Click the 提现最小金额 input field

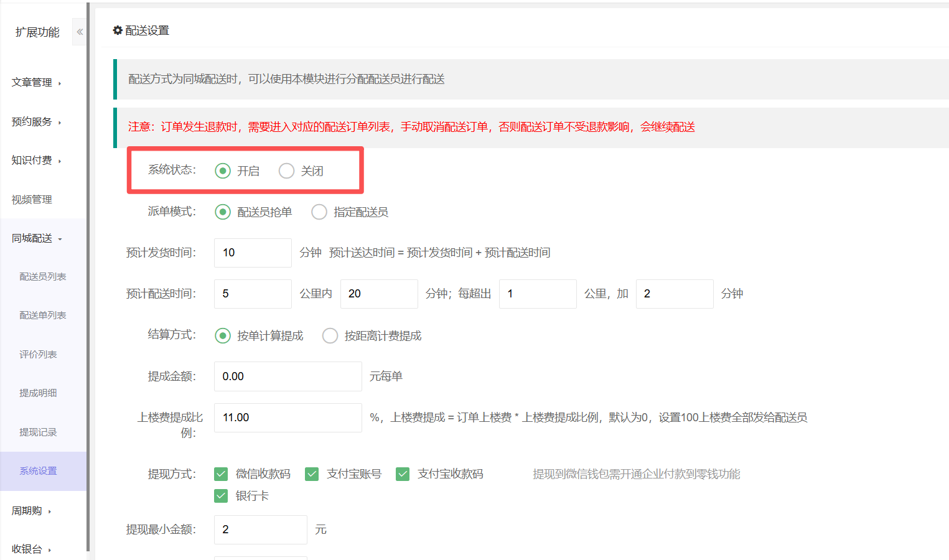(260, 530)
